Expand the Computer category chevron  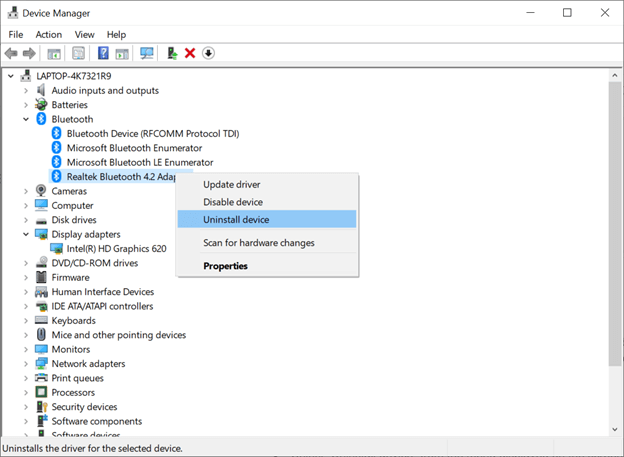[x=26, y=205]
